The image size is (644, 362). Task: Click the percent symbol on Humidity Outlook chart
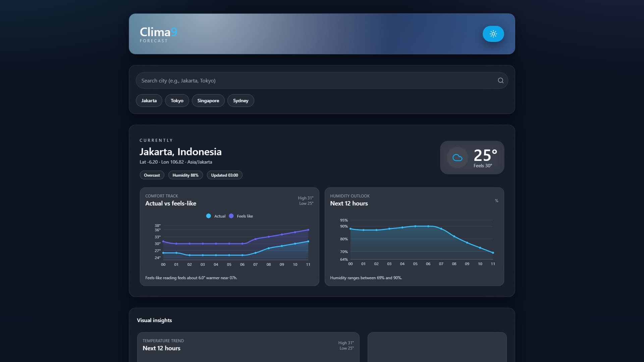tap(496, 200)
